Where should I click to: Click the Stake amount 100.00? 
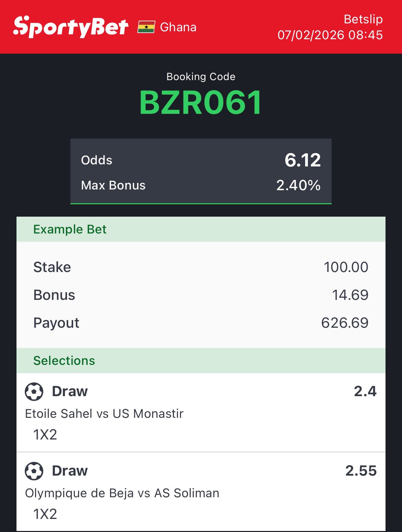point(346,267)
